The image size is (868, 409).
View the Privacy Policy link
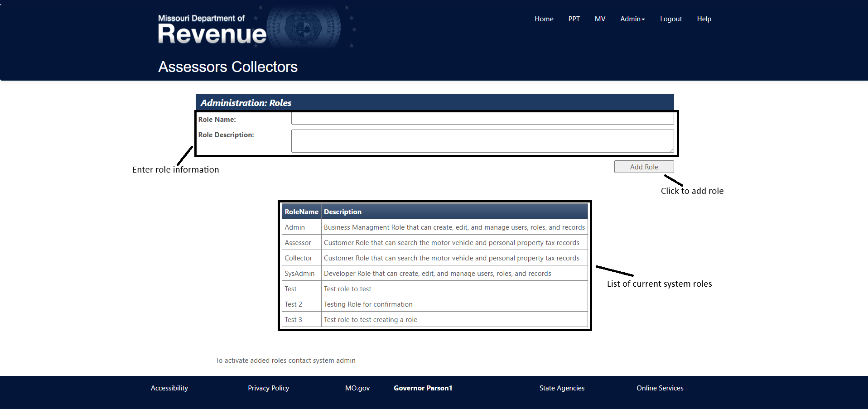[x=268, y=388]
